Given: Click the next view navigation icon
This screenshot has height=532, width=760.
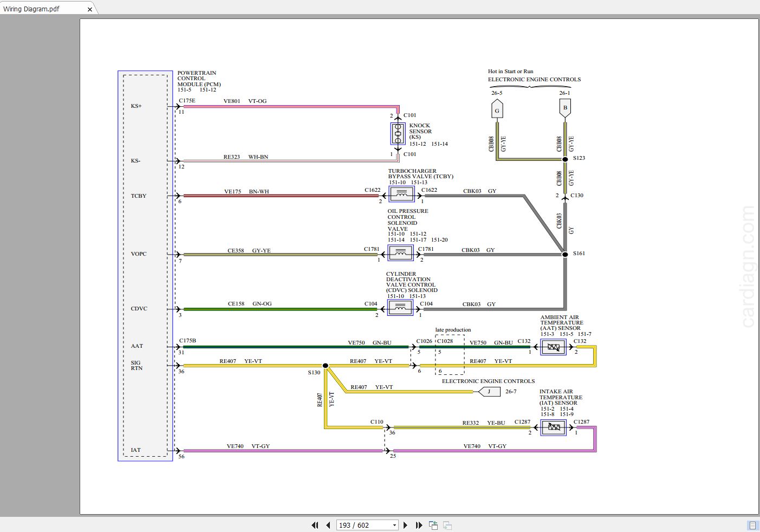Looking at the screenshot, I should (x=447, y=525).
